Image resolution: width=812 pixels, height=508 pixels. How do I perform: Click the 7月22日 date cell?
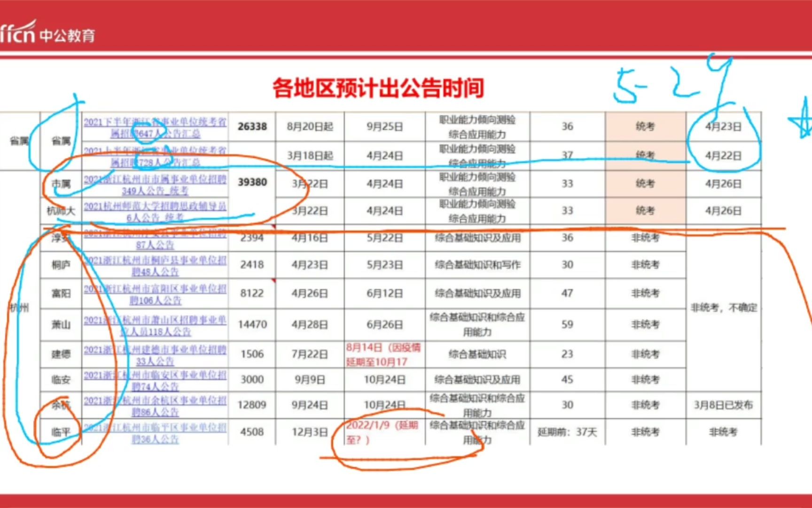[310, 354]
